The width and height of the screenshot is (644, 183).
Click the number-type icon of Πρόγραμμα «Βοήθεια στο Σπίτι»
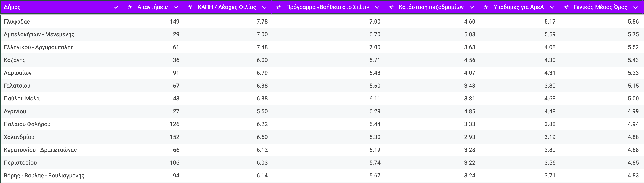click(278, 7)
